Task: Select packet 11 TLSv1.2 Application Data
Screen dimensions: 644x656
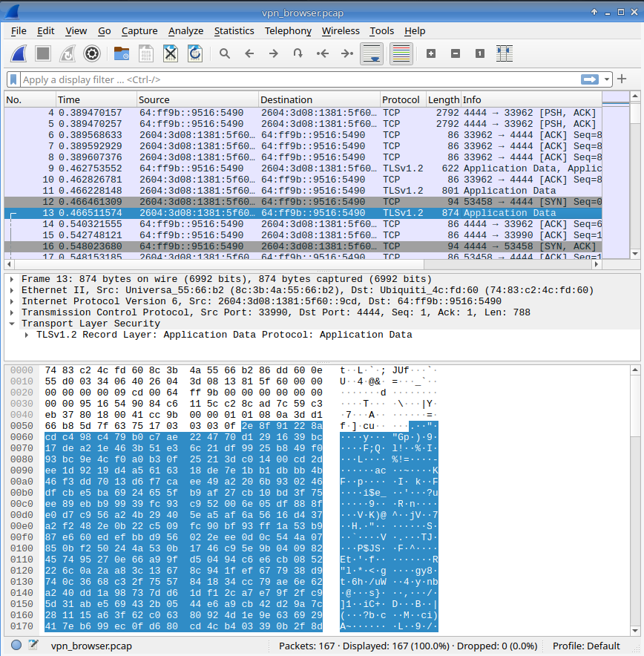Action: click(x=303, y=191)
